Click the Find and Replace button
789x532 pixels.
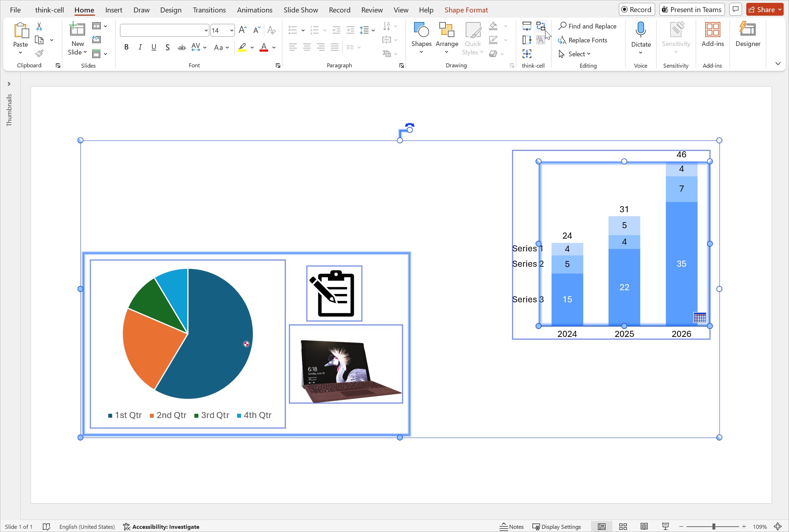pyautogui.click(x=587, y=26)
